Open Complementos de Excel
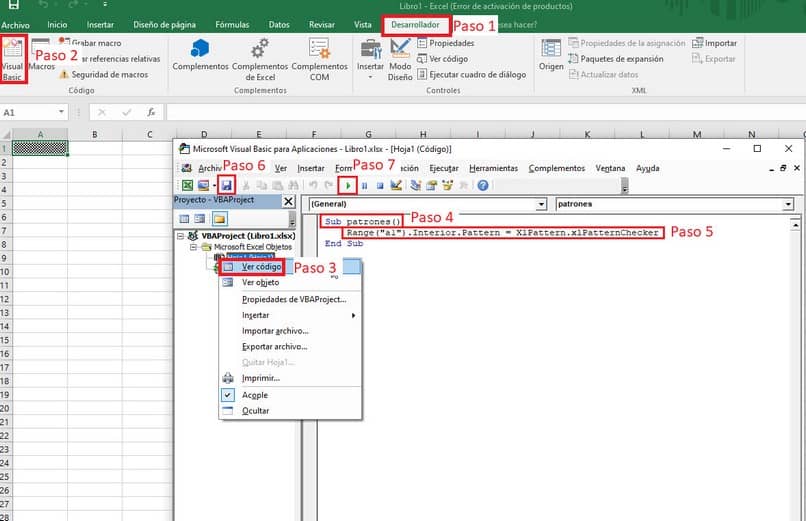This screenshot has width=806, height=521. [260, 59]
